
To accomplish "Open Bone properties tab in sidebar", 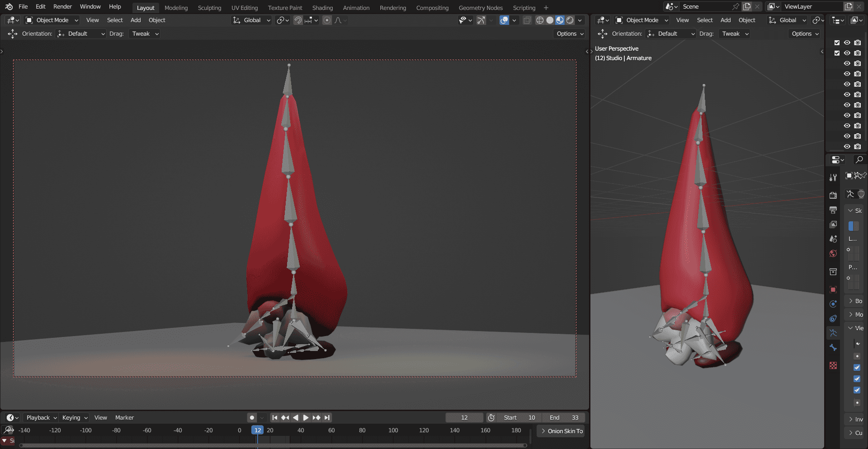I will click(x=833, y=347).
